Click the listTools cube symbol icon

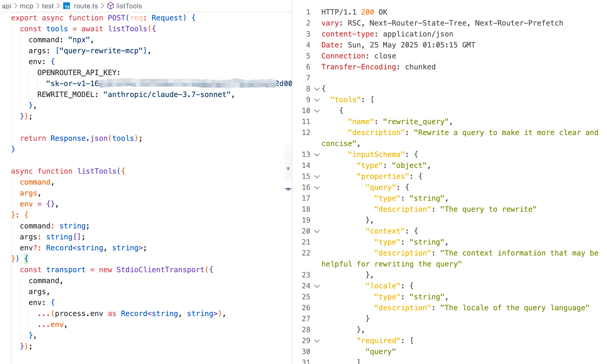110,6
